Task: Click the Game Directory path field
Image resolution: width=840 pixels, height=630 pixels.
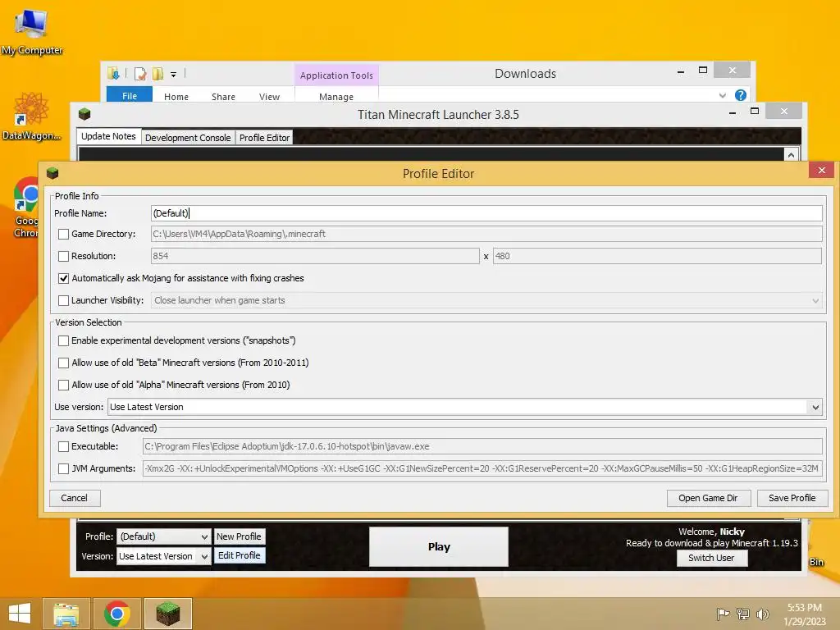Action: pyautogui.click(x=486, y=234)
